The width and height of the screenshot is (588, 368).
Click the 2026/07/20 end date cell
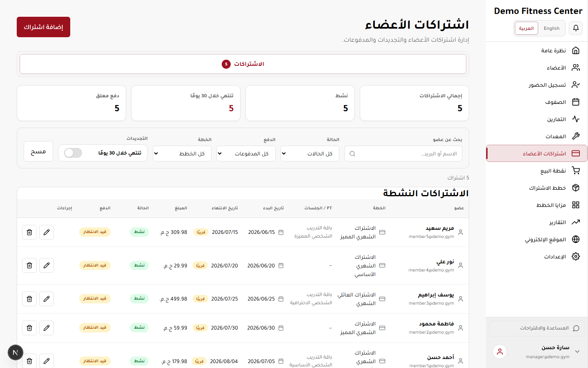[x=224, y=266]
